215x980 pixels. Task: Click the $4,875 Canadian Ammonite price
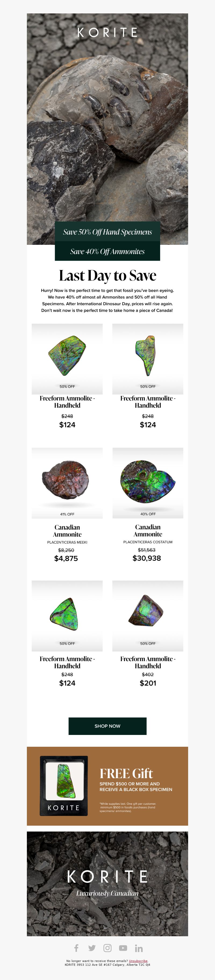[66, 559]
